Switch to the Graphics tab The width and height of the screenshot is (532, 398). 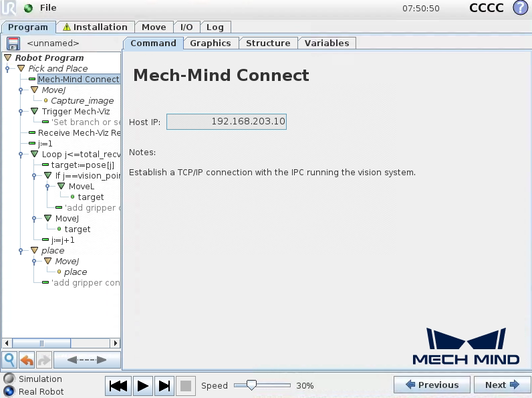211,43
